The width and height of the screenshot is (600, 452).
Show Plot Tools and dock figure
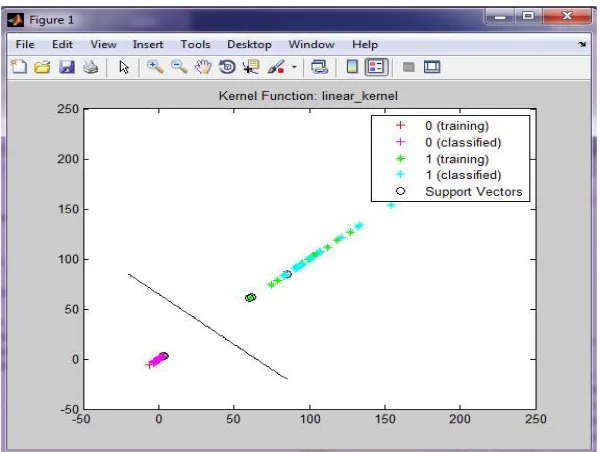point(432,67)
